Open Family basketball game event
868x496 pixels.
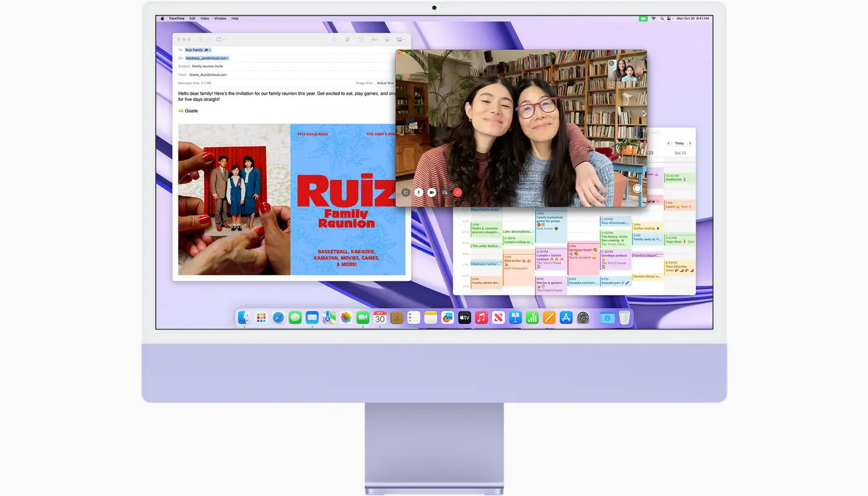pyautogui.click(x=551, y=226)
